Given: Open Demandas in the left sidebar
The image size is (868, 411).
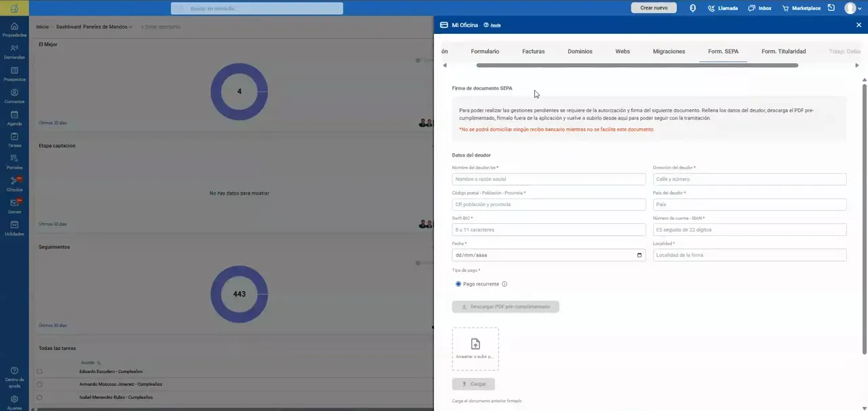Looking at the screenshot, I should click(14, 52).
